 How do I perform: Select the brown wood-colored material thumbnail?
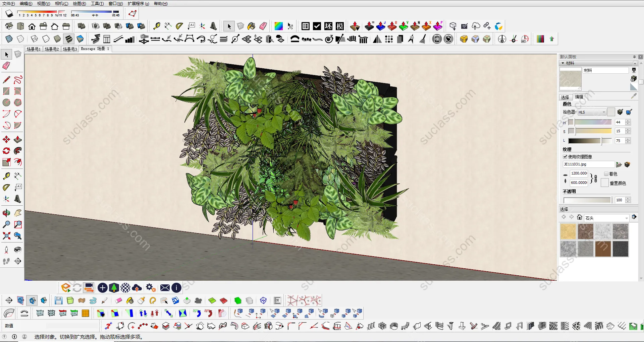603,249
